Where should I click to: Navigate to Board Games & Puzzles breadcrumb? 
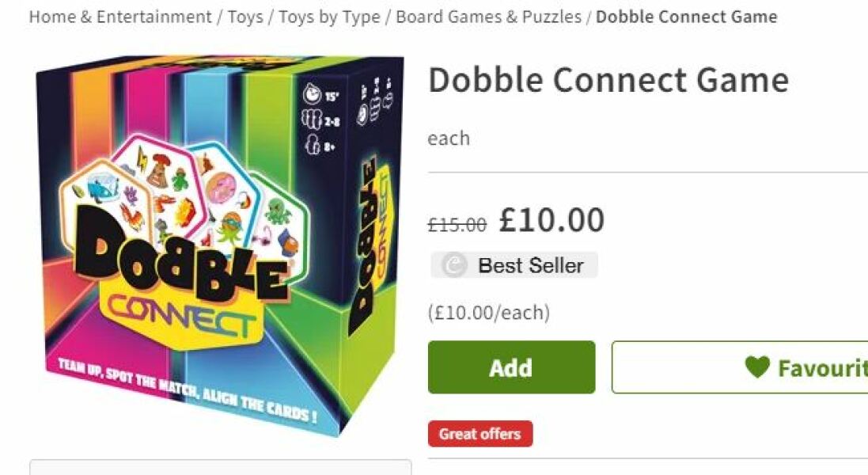(489, 17)
